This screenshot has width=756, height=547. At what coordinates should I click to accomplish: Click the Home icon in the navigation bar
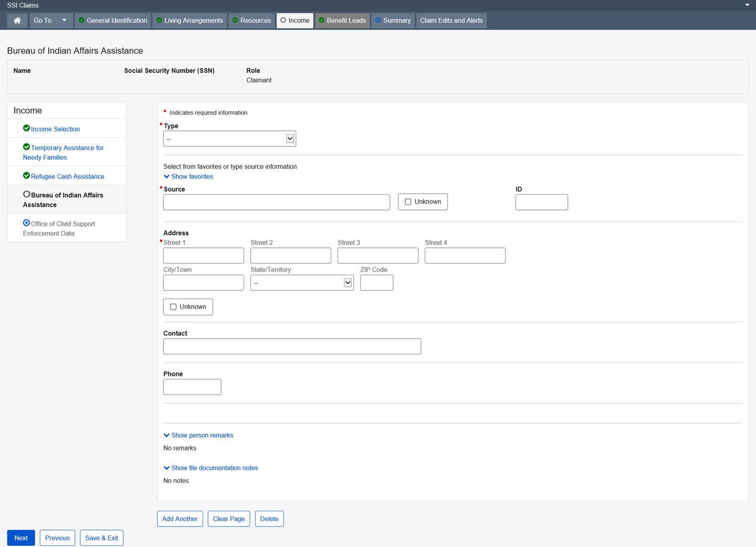(x=17, y=20)
